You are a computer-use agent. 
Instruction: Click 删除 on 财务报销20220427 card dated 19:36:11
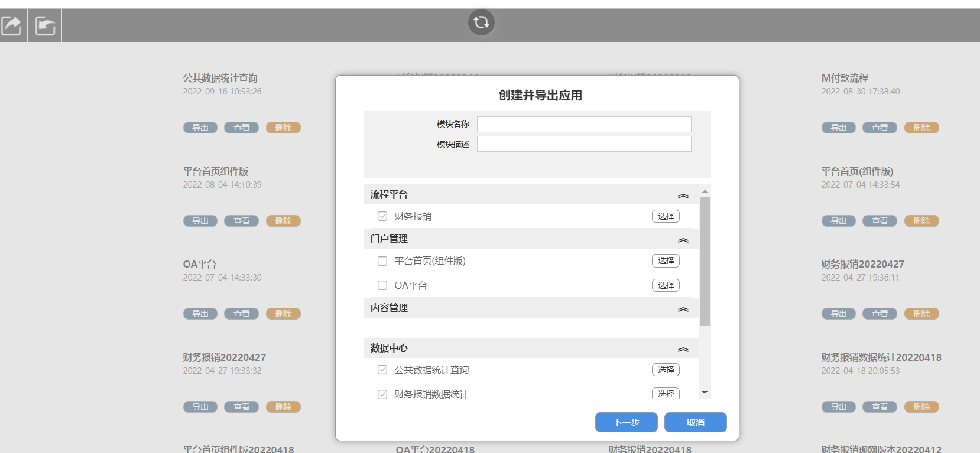921,314
